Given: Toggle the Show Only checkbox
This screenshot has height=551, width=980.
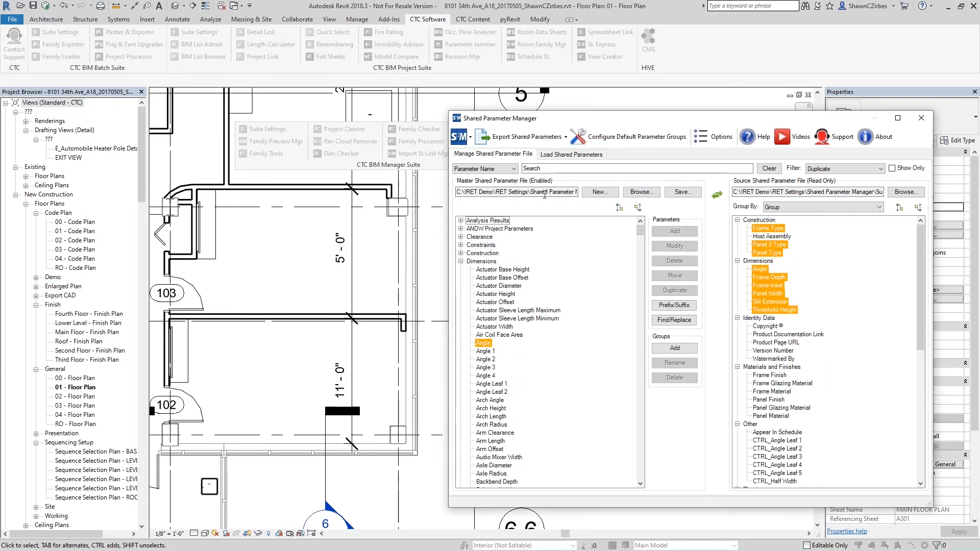Looking at the screenshot, I should coord(892,168).
